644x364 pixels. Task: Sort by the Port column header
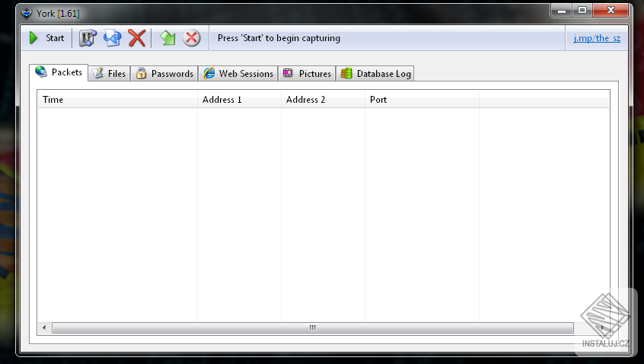[422, 100]
